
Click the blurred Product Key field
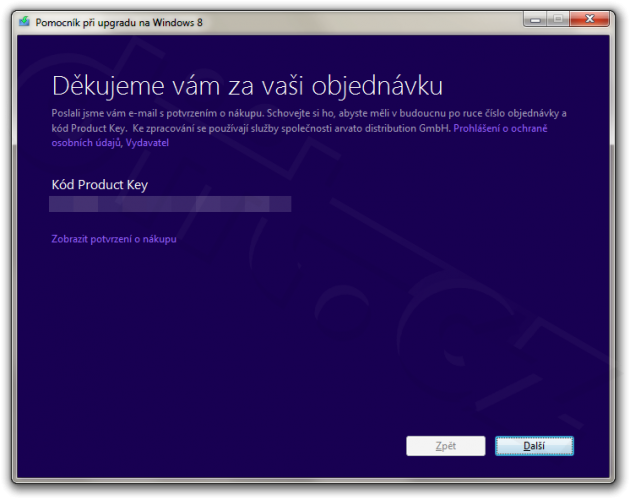(170, 204)
